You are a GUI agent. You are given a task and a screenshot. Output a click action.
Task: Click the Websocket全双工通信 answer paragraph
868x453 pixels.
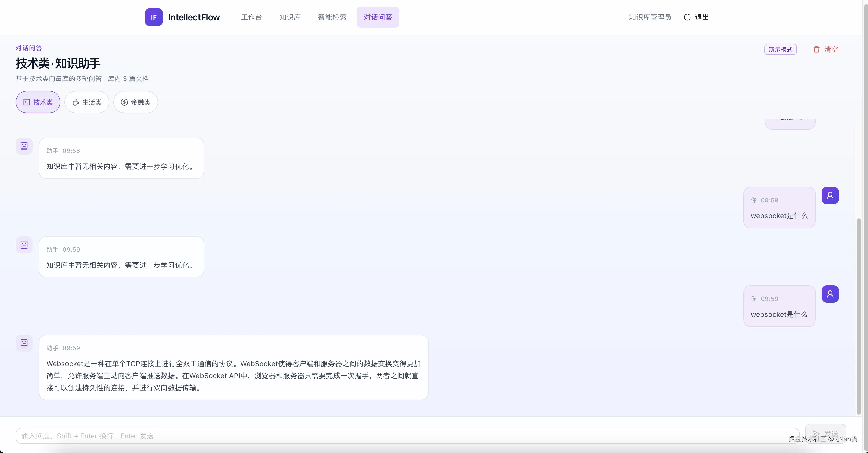coord(233,376)
